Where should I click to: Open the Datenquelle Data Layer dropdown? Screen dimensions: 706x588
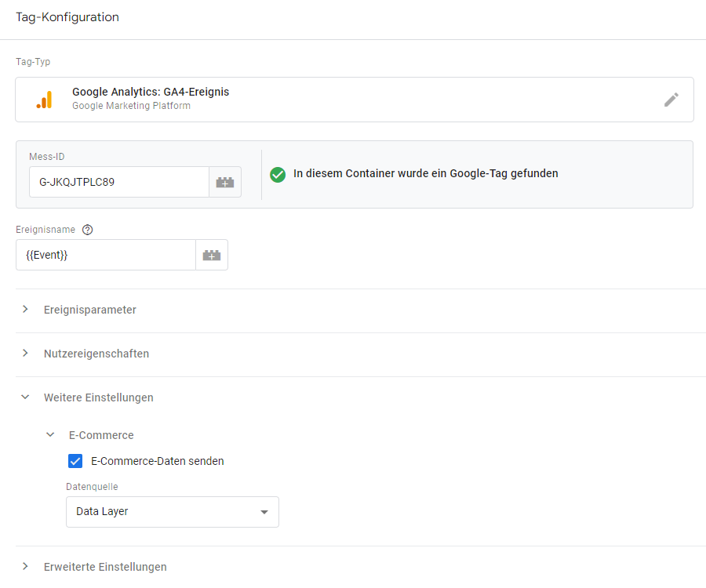point(173,512)
